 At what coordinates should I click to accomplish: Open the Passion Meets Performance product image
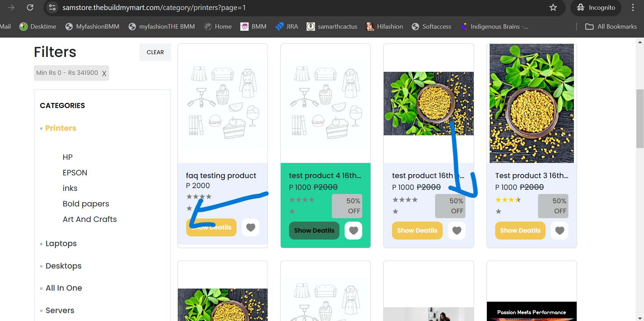[x=532, y=311]
